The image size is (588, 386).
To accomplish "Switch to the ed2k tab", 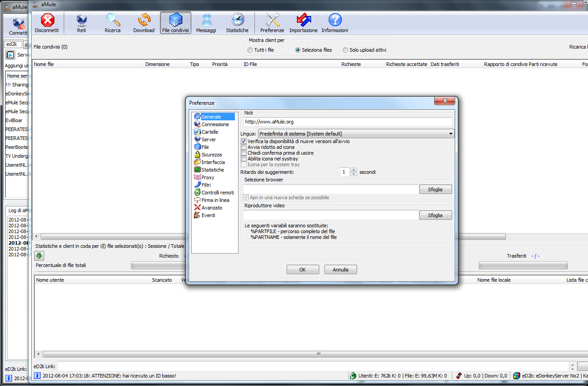I will [12, 45].
